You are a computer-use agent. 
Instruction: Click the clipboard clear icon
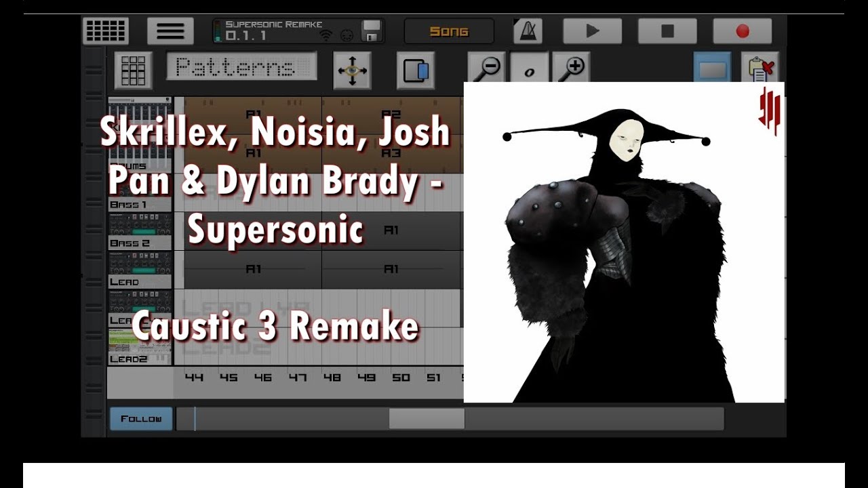pos(759,68)
